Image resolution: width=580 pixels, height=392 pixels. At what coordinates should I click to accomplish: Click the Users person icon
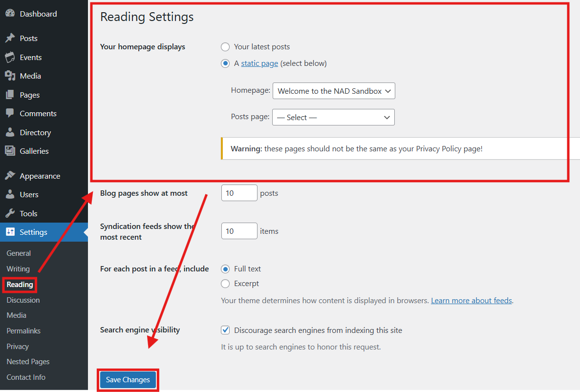[x=10, y=194]
